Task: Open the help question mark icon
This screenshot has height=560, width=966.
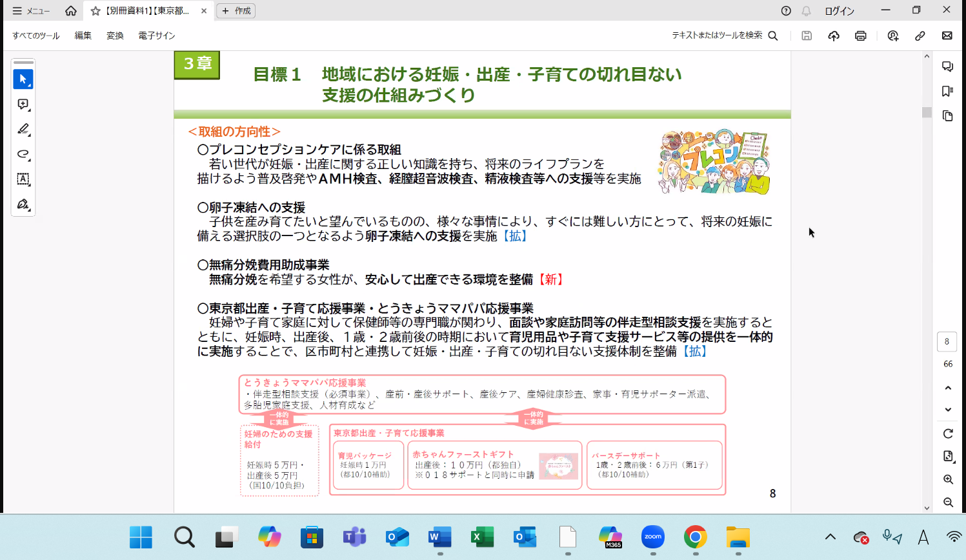Action: click(x=786, y=11)
